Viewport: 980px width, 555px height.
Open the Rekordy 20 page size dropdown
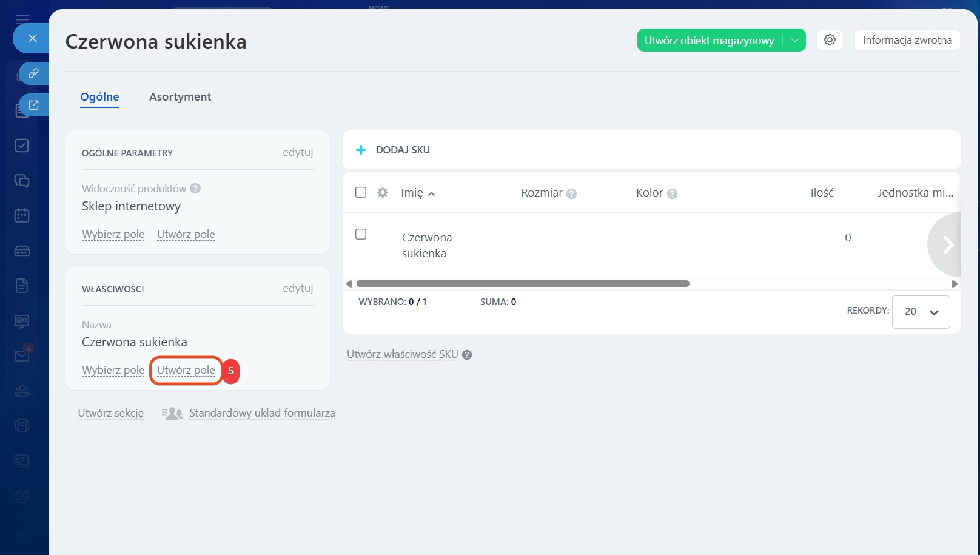point(921,312)
